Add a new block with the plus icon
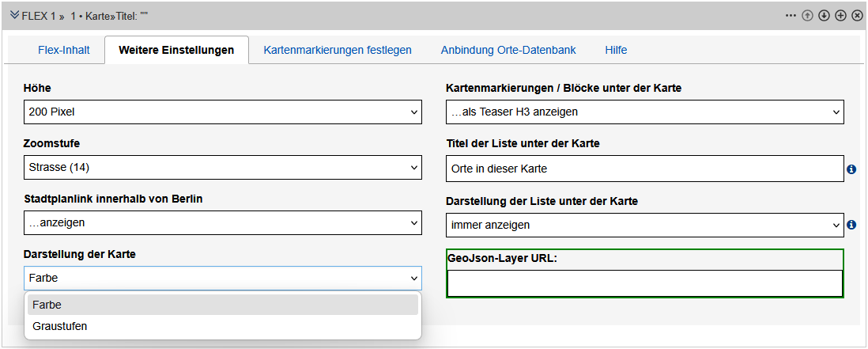The width and height of the screenshot is (868, 349). pyautogui.click(x=840, y=16)
